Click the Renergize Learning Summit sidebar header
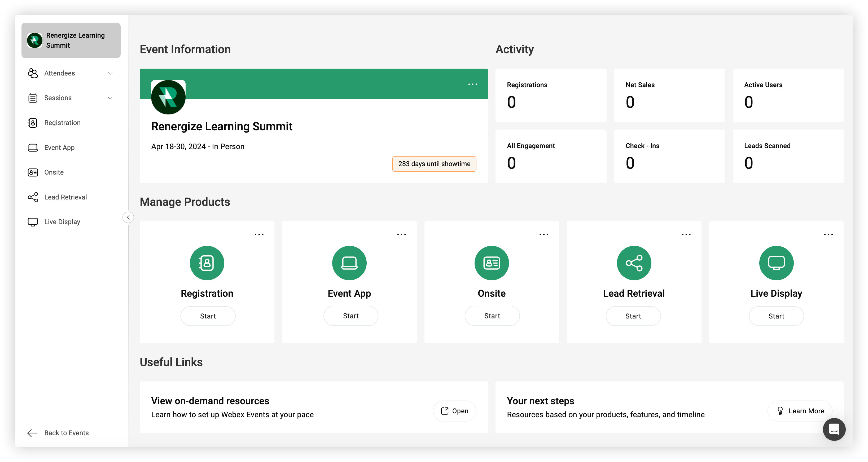868x462 pixels. (x=71, y=41)
